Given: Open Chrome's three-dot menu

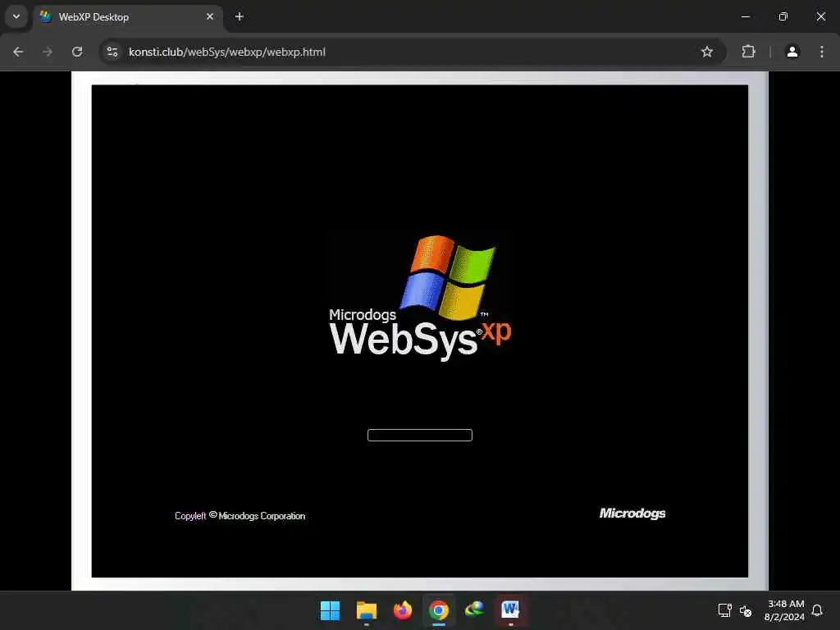Looking at the screenshot, I should click(x=822, y=52).
